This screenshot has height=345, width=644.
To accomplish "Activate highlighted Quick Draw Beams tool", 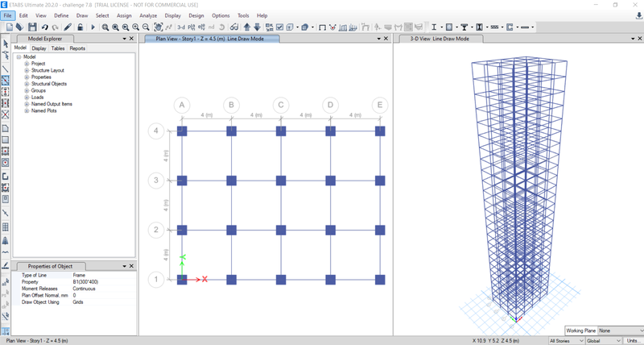I will (6, 80).
